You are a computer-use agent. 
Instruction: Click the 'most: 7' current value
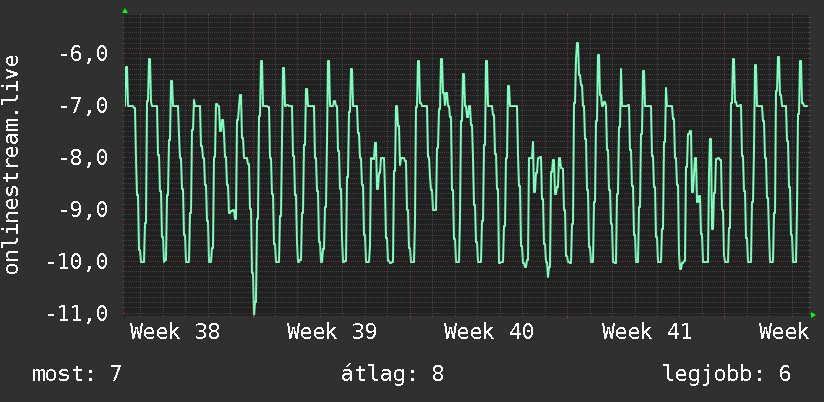(x=77, y=374)
